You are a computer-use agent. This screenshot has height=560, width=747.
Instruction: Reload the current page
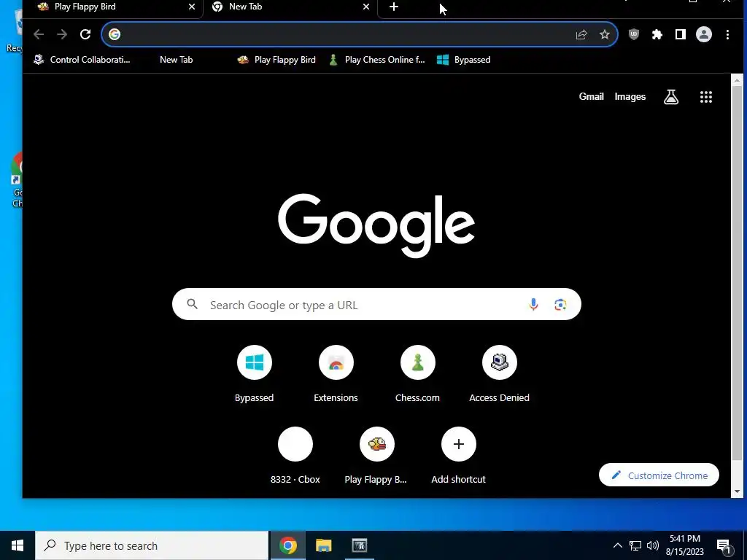85,34
